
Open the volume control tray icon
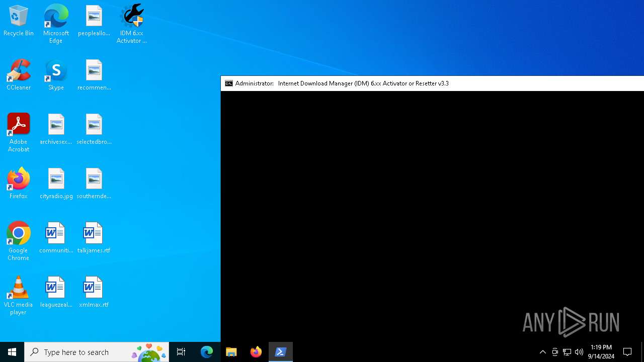coord(579,352)
